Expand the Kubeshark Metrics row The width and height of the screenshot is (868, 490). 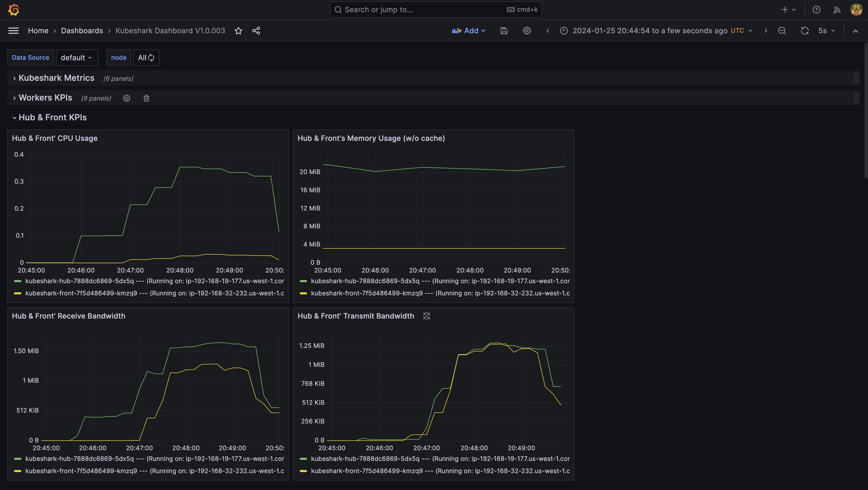pos(56,78)
